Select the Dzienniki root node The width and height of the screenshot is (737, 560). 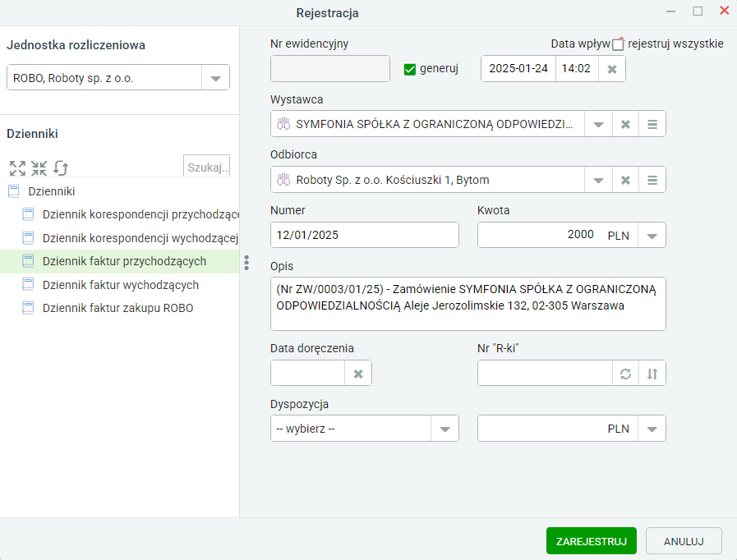pos(52,191)
